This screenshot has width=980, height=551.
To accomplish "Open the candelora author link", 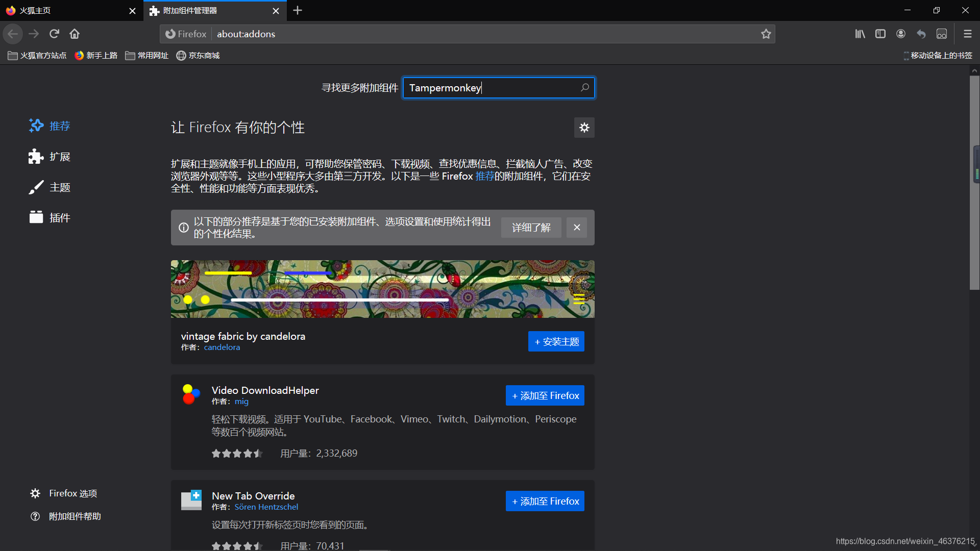I will tap(222, 347).
